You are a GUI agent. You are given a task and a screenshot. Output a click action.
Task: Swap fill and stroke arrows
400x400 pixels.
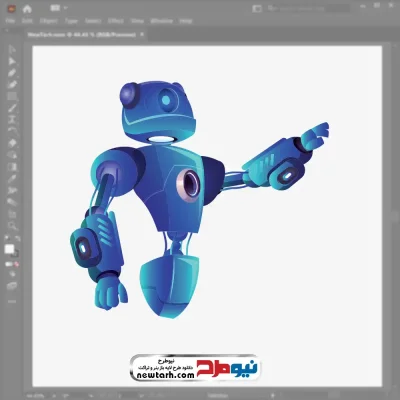(x=17, y=238)
